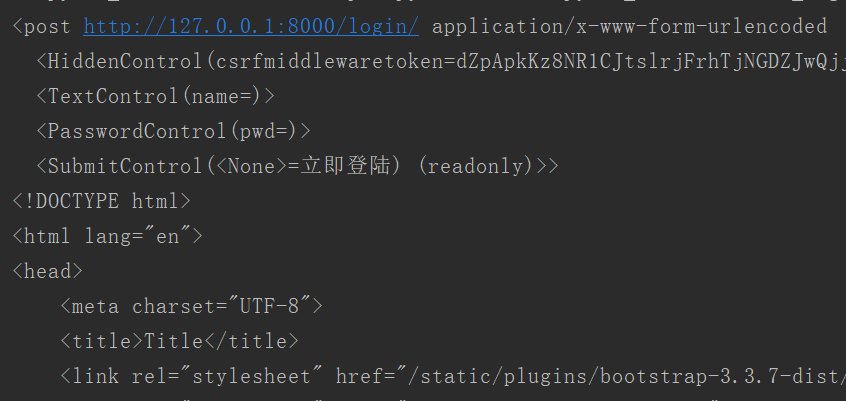Click the link rel="stylesheet" line
Screen dimensions: 846x401
coord(453,376)
